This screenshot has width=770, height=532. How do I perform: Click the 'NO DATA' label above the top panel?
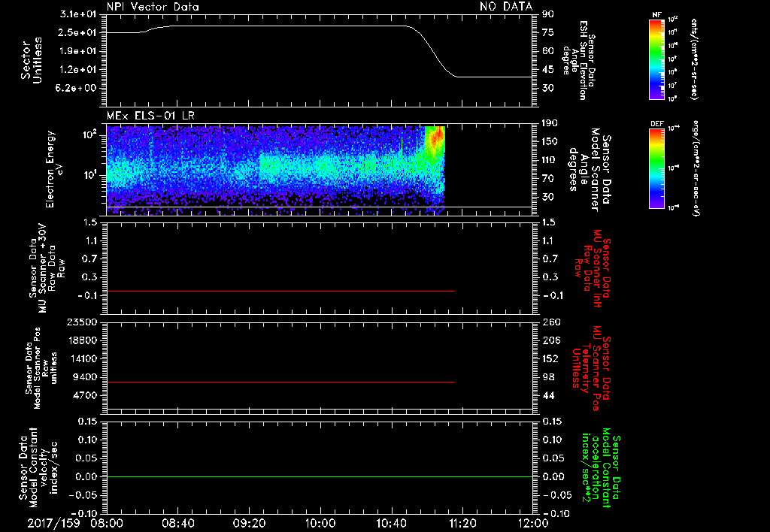(x=506, y=6)
